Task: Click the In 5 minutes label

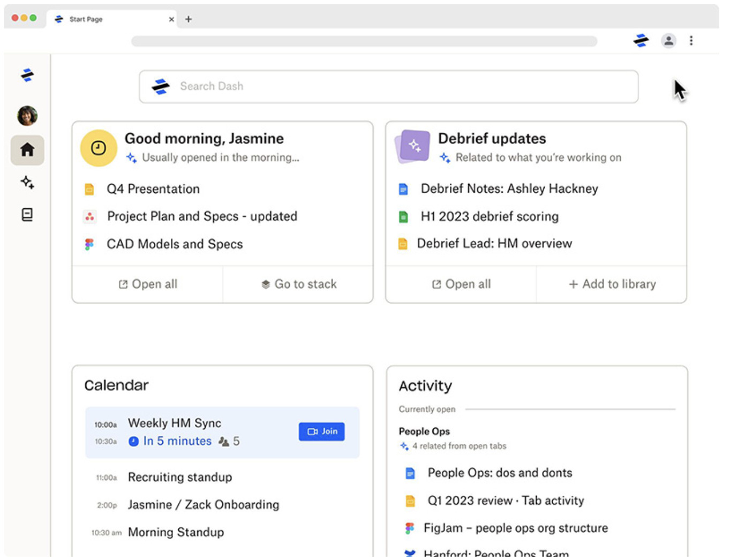Action: [x=177, y=441]
